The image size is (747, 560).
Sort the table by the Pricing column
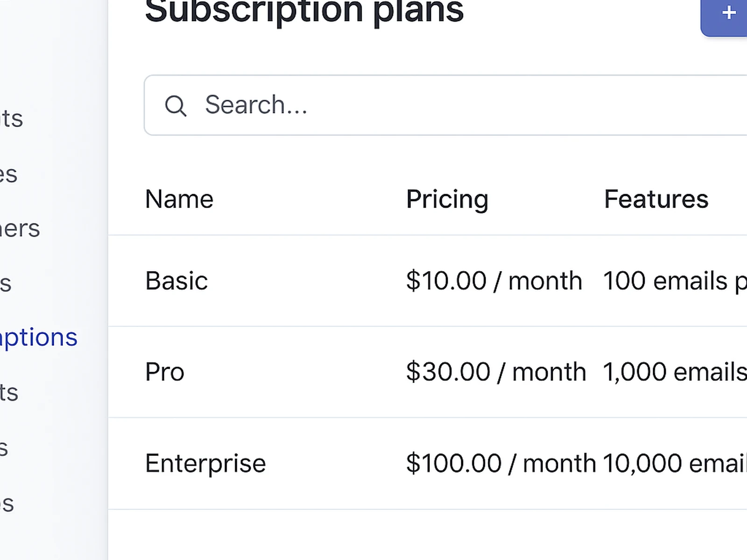447,199
